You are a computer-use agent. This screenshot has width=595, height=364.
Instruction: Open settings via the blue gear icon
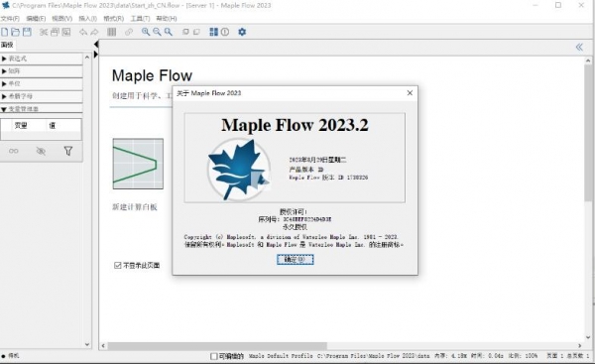pyautogui.click(x=242, y=32)
